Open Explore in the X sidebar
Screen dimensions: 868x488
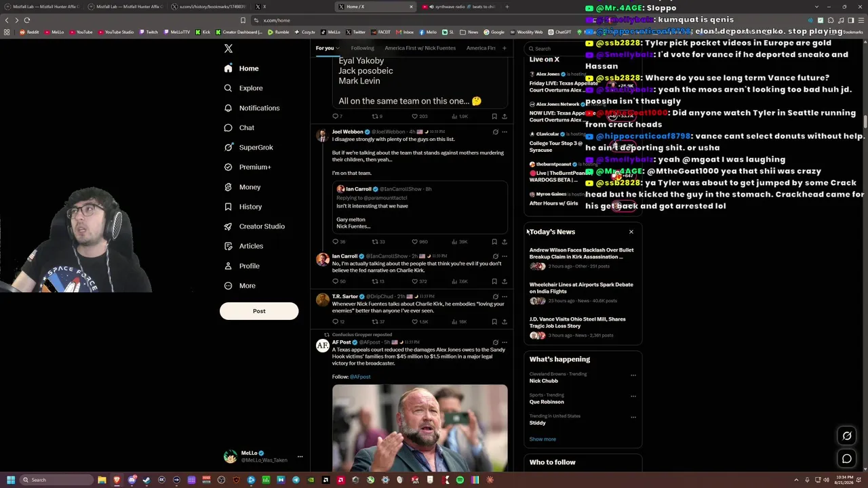click(x=243, y=88)
